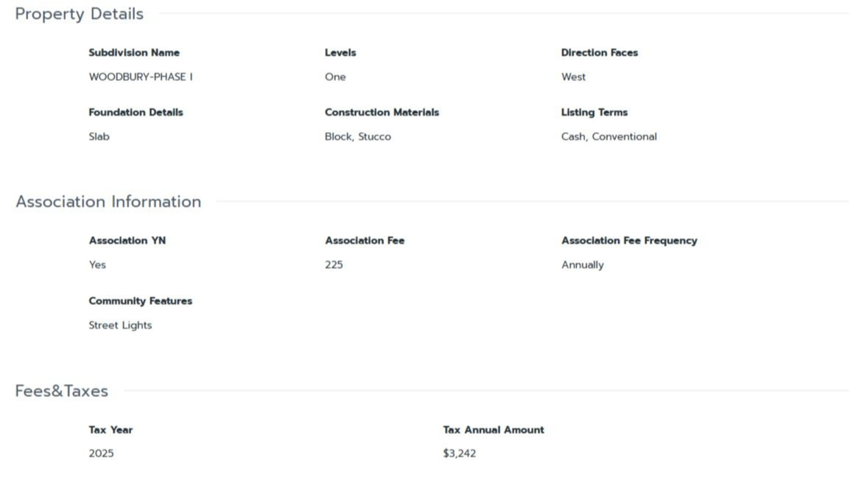Click the Fees&Taxes section heading
Screen dimensions: 851x504
pos(61,391)
